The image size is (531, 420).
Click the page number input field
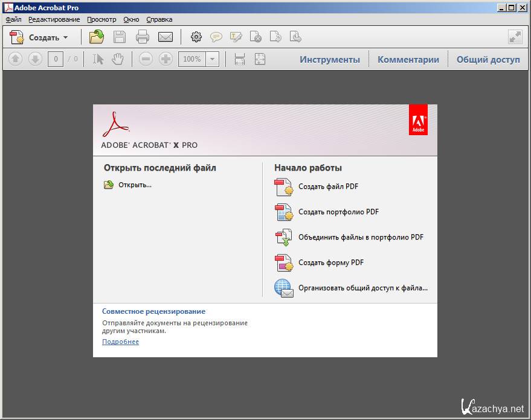56,59
